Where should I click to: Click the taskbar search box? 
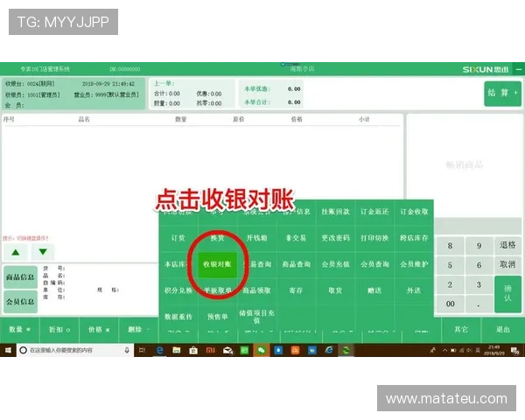pyautogui.click(x=75, y=350)
